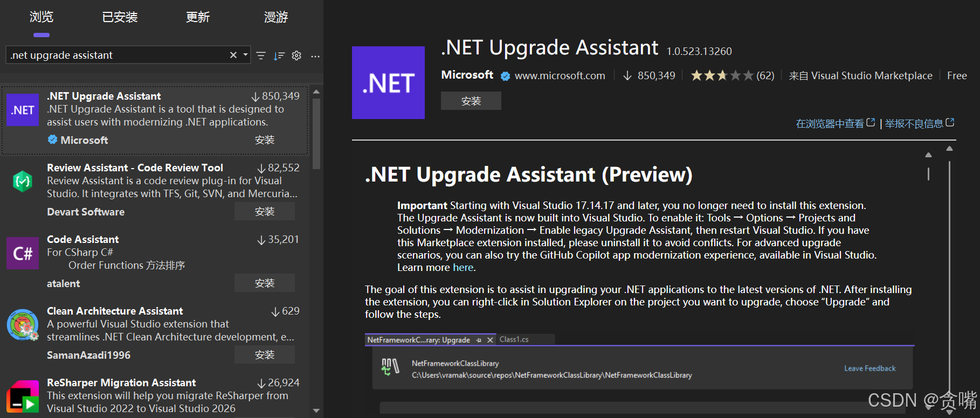This screenshot has height=418, width=980.
Task: Open the more options ellipsis menu
Action: click(315, 55)
